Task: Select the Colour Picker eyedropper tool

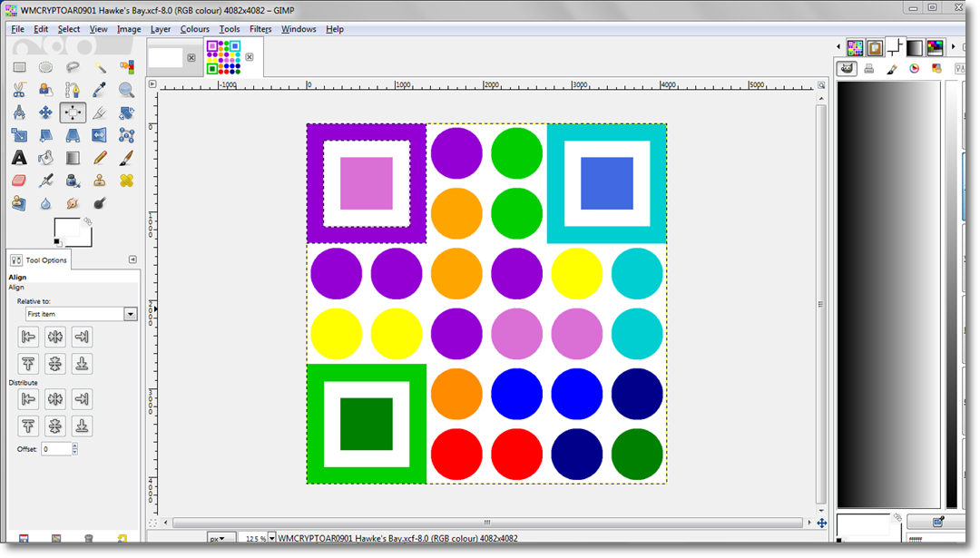Action: tap(100, 90)
